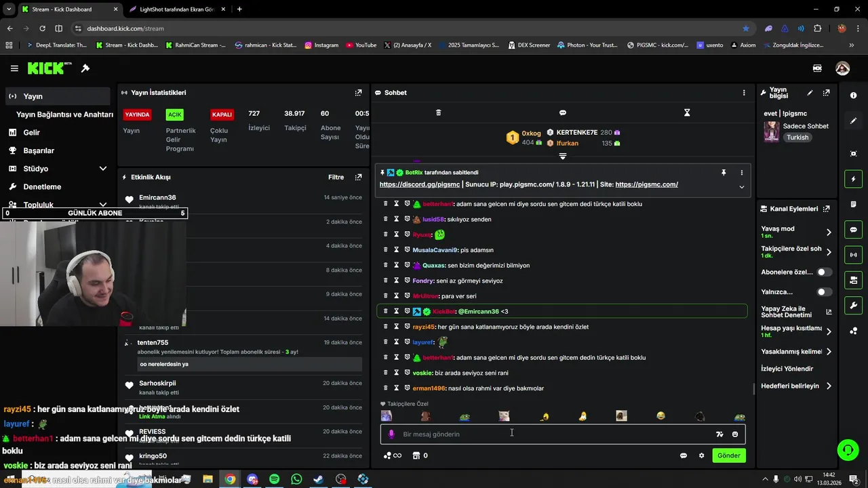Collapse the leaderboard with the down arrow

[562, 157]
